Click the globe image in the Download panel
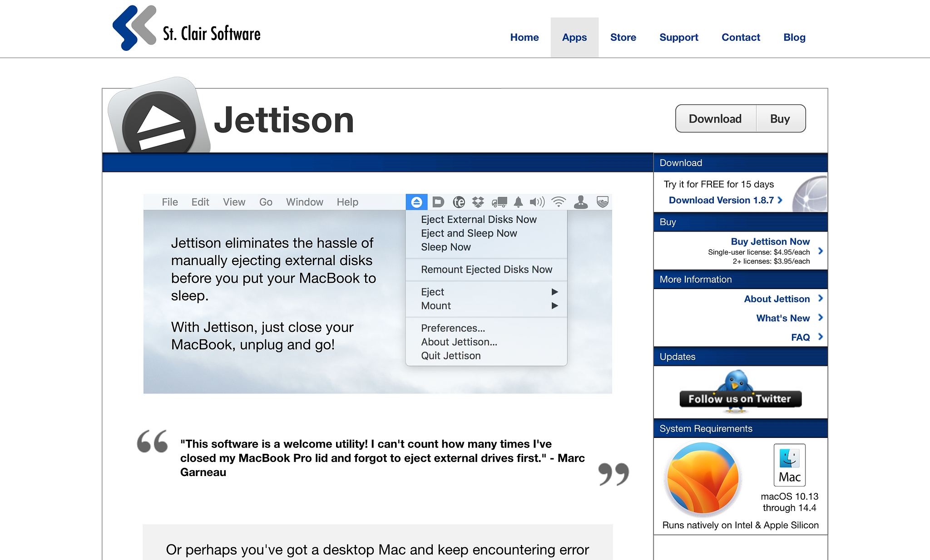This screenshot has width=930, height=560. (x=810, y=194)
